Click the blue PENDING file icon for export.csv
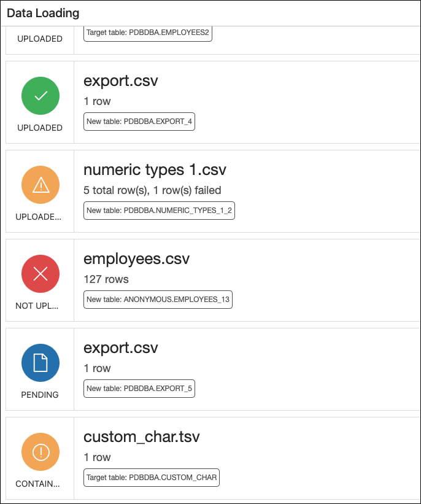 point(40,363)
